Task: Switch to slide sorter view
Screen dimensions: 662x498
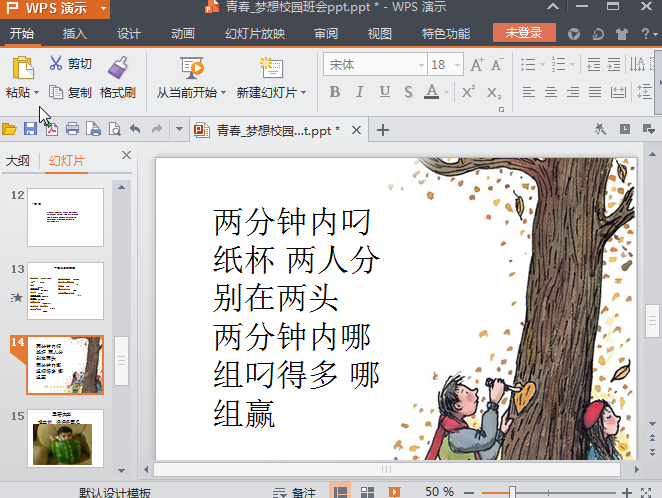Action: 367,492
